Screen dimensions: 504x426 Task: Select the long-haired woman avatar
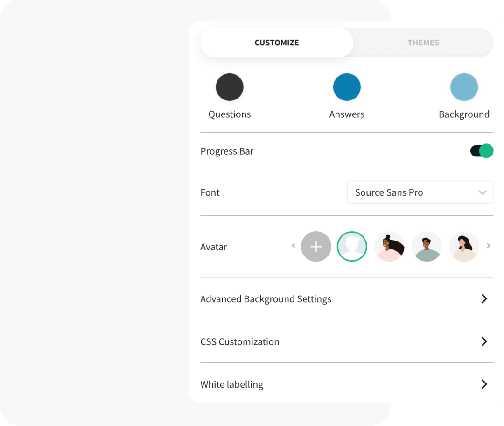[464, 246]
